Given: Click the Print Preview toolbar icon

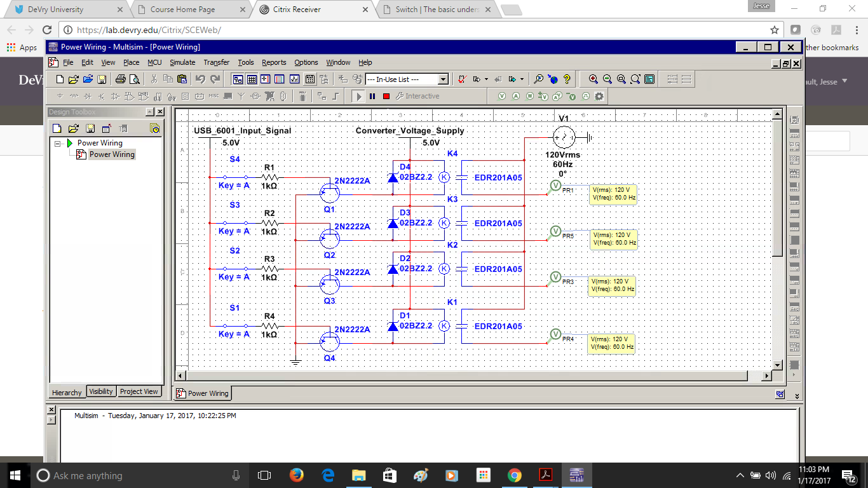Looking at the screenshot, I should [135, 79].
